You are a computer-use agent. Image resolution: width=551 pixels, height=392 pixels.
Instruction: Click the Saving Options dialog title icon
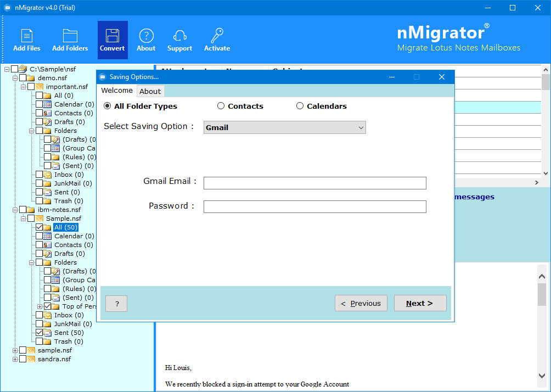point(103,77)
